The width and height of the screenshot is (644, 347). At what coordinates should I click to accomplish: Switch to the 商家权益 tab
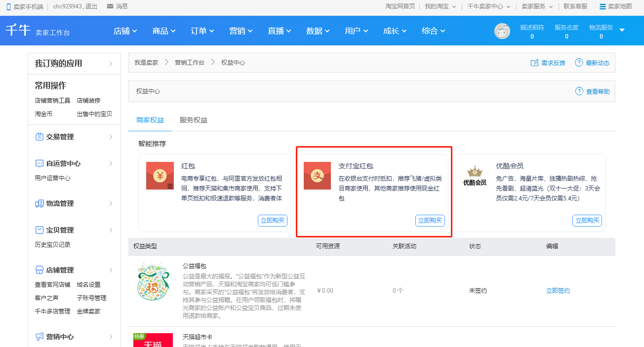pyautogui.click(x=150, y=120)
